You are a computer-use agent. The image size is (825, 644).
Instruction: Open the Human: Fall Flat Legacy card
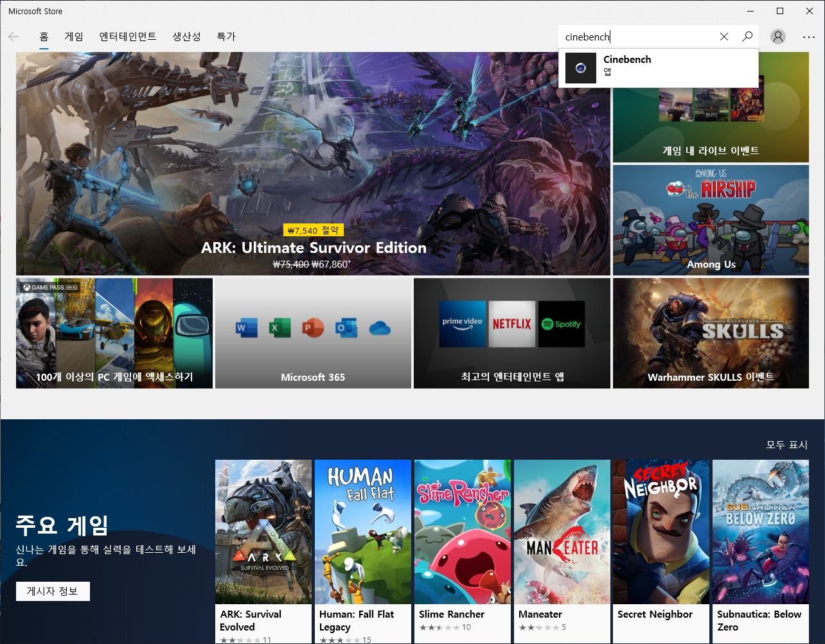tap(363, 552)
